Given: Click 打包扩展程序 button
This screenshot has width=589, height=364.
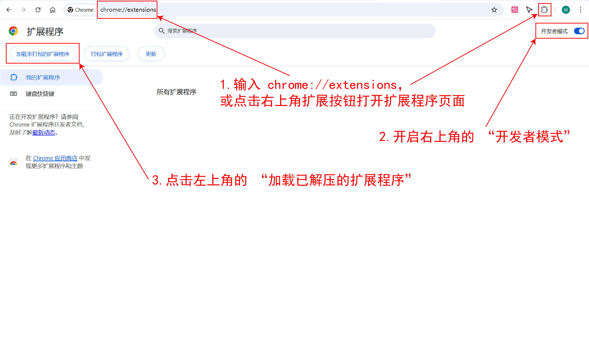Looking at the screenshot, I should point(106,54).
